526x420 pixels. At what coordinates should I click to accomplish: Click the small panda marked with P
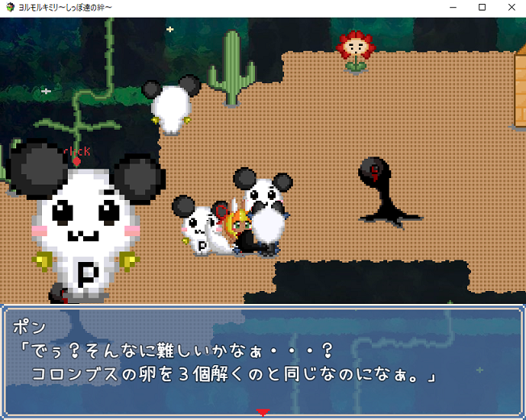coord(200,225)
